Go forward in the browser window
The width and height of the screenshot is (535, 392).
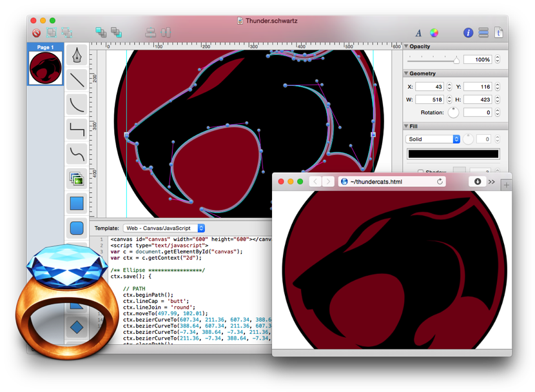pyautogui.click(x=328, y=182)
